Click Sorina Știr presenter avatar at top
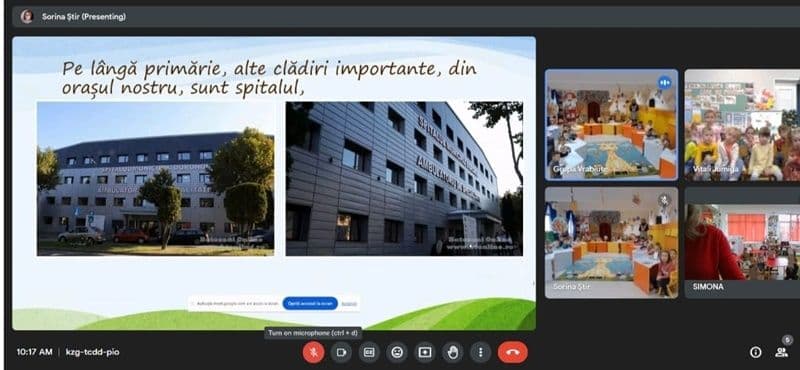This screenshot has width=800, height=370. point(27,17)
